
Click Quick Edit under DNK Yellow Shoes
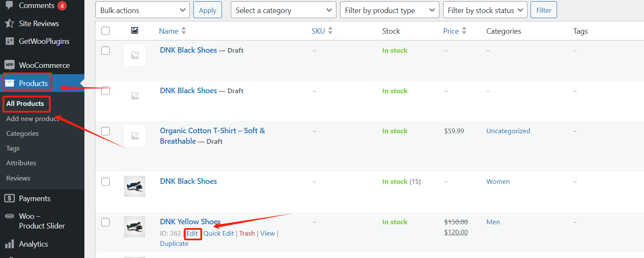coord(219,234)
